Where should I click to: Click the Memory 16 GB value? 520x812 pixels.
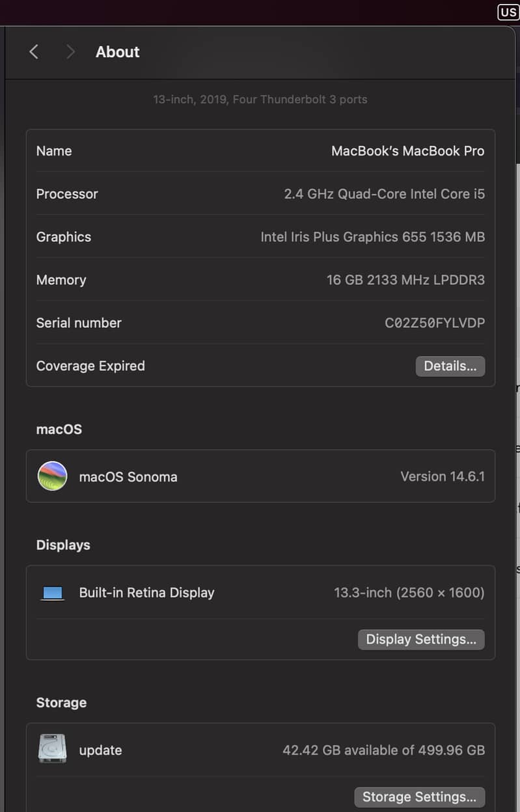[405, 280]
